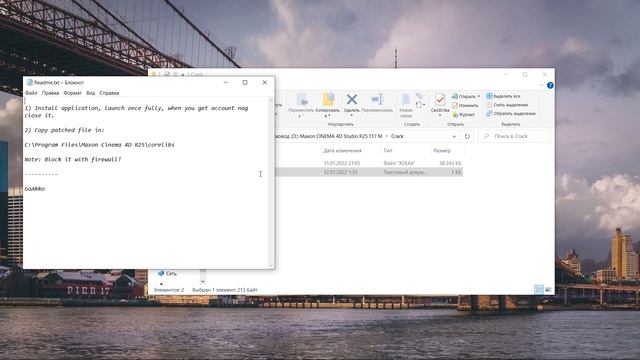The height and width of the screenshot is (360, 640).
Task: Open the Формат menu in Notepad
Action: click(x=73, y=93)
